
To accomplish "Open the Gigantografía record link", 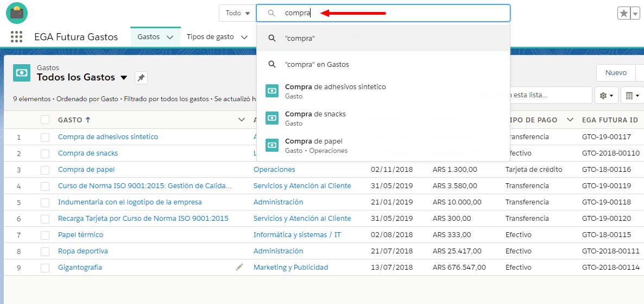I will click(x=80, y=268).
